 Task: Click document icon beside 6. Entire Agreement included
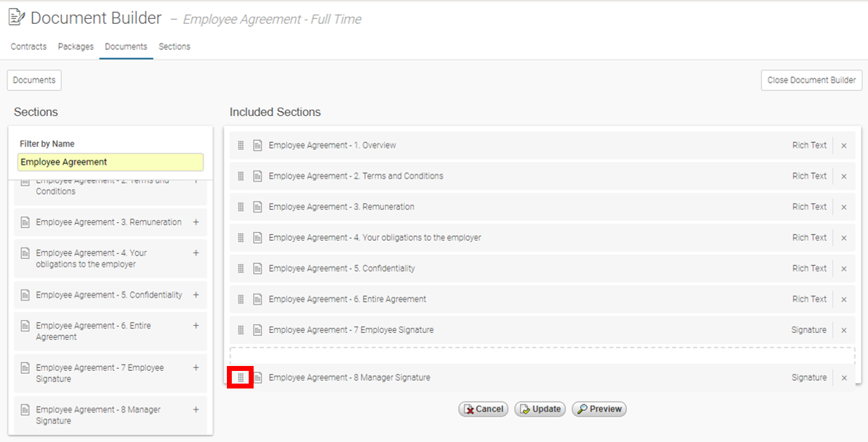point(257,299)
